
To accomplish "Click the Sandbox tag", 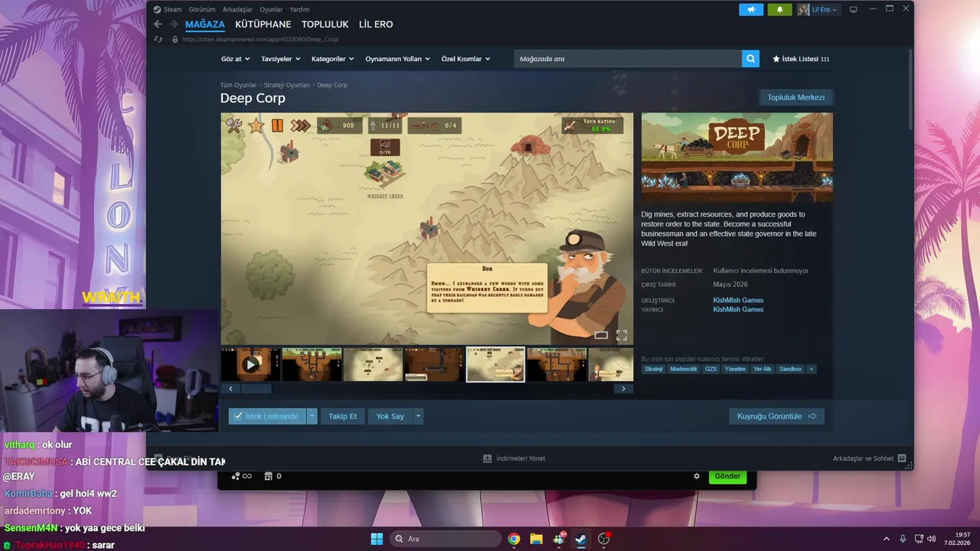I will (790, 369).
